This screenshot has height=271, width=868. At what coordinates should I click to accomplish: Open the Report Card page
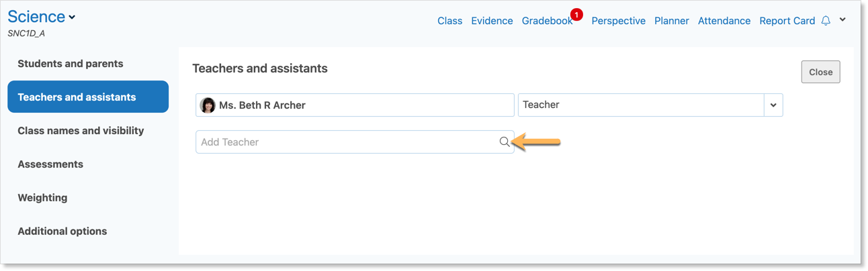(x=787, y=21)
